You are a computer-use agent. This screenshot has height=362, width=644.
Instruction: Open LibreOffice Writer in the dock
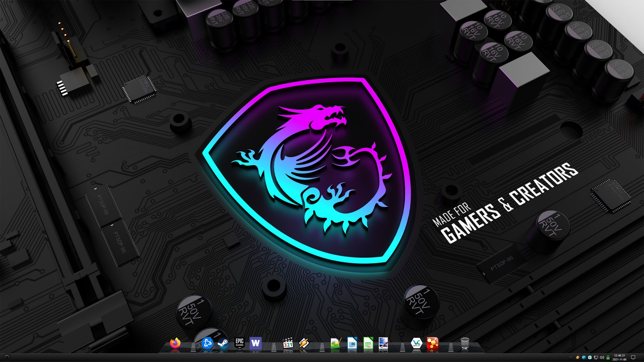tap(352, 343)
